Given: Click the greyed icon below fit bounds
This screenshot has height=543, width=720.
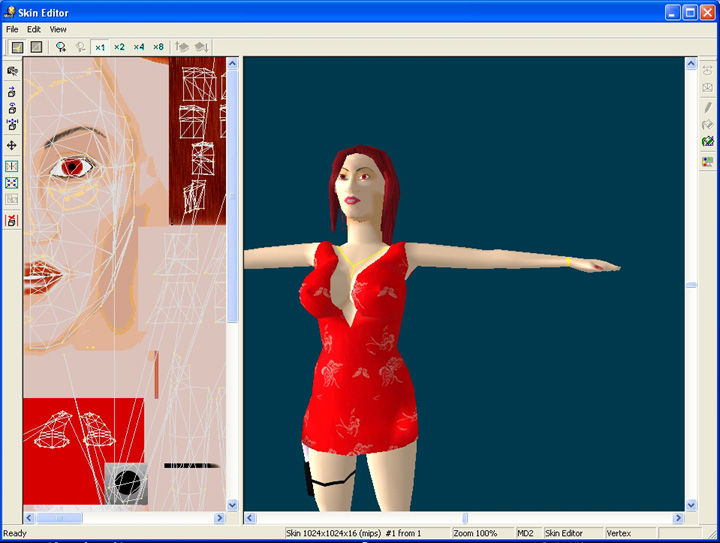Looking at the screenshot, I should pyautogui.click(x=12, y=199).
